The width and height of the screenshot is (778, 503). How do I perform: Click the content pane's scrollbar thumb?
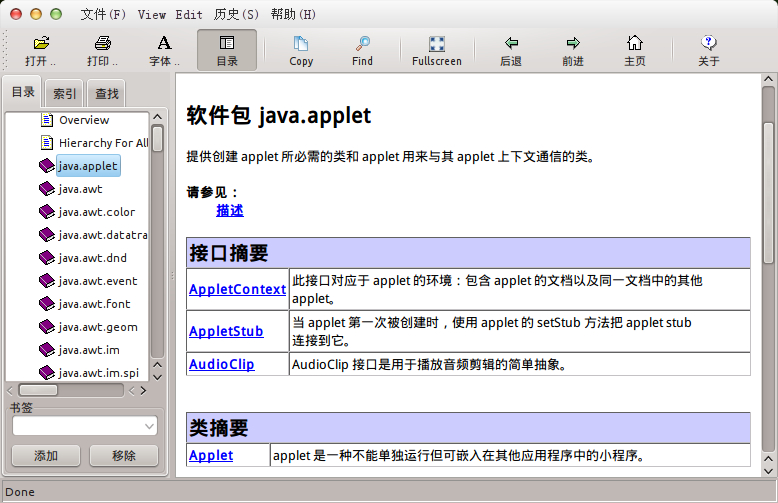768,192
